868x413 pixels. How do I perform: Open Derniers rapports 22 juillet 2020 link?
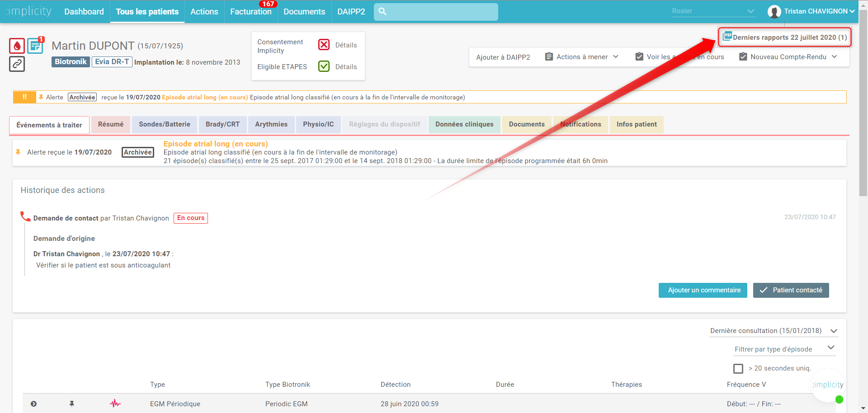(785, 37)
